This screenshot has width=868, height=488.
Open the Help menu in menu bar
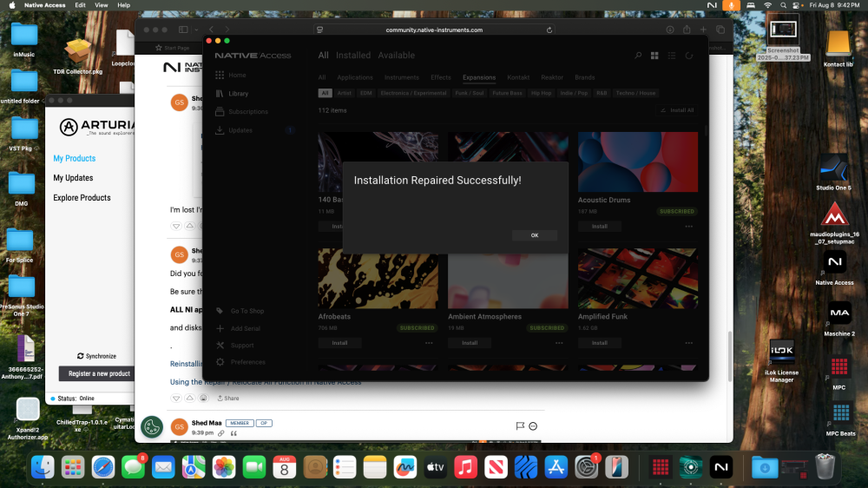tap(124, 5)
